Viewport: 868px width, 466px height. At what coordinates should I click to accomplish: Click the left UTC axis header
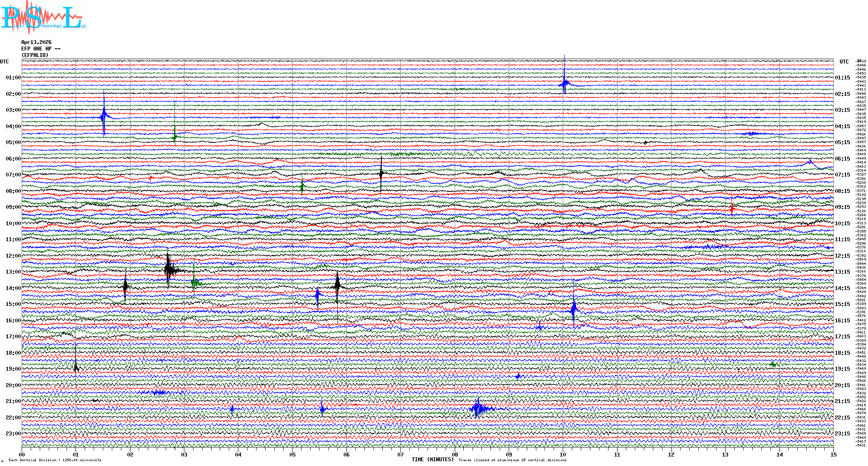(x=4, y=62)
